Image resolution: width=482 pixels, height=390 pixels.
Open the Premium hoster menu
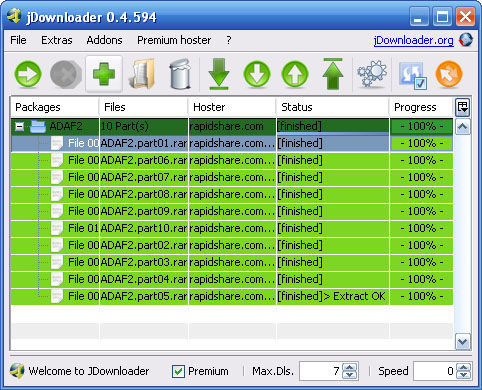(174, 40)
